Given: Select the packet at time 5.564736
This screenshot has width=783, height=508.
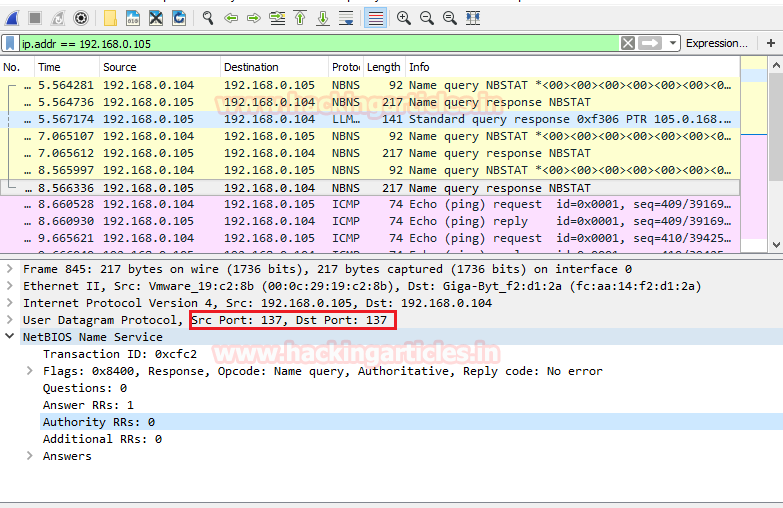Looking at the screenshot, I should [x=370, y=102].
